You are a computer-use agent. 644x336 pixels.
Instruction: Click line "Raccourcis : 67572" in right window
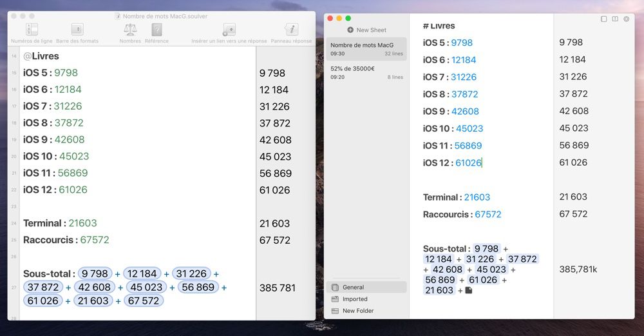coord(462,214)
